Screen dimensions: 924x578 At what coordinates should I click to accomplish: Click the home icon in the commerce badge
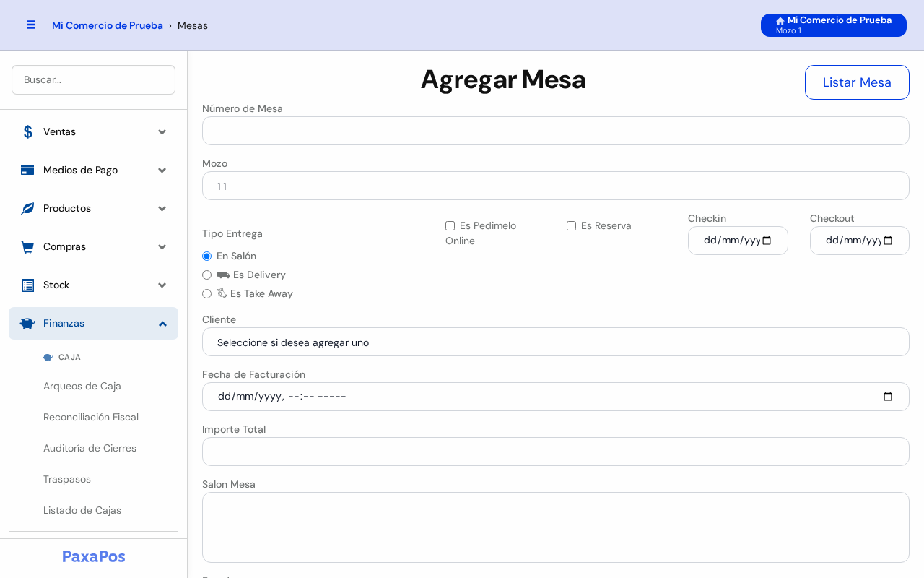click(780, 21)
